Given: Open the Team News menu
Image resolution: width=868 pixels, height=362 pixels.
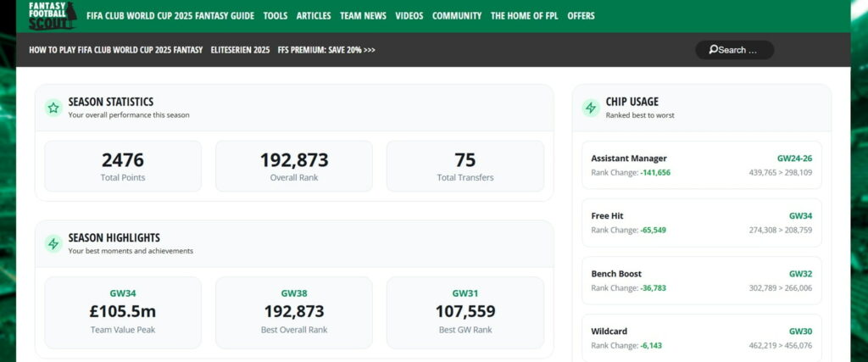Looking at the screenshot, I should [363, 15].
